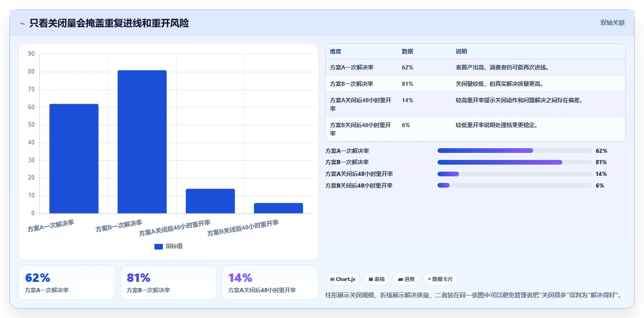
Task: Click 81% beside the second progress bar
Action: click(x=601, y=162)
